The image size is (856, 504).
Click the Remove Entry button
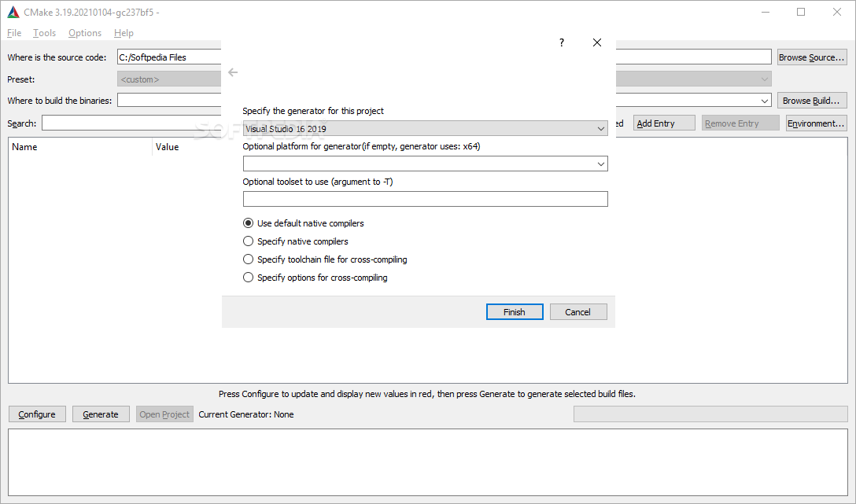pyautogui.click(x=740, y=123)
